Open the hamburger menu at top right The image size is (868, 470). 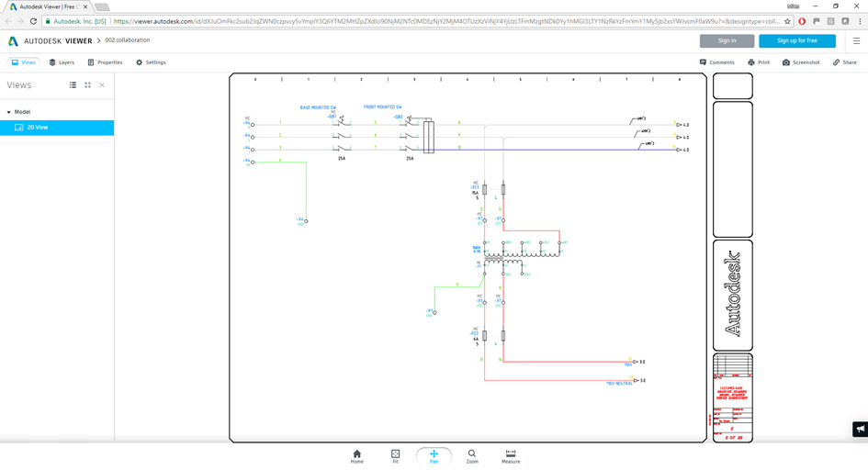pos(856,41)
